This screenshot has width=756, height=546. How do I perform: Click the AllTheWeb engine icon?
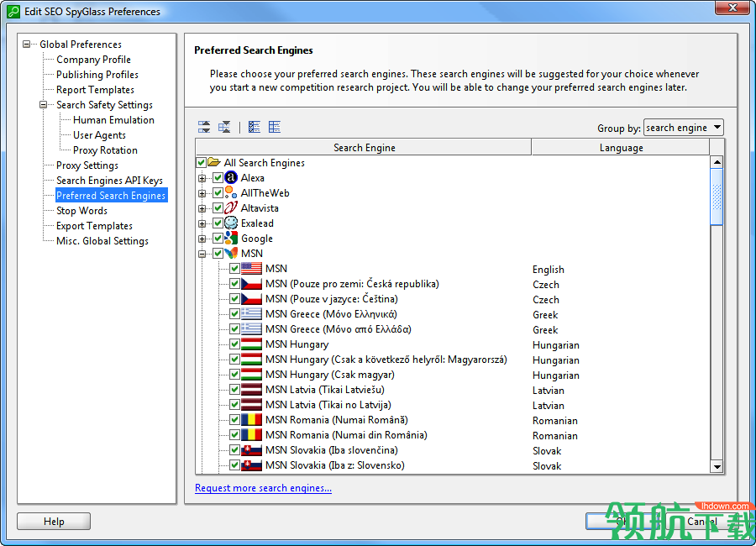click(232, 193)
